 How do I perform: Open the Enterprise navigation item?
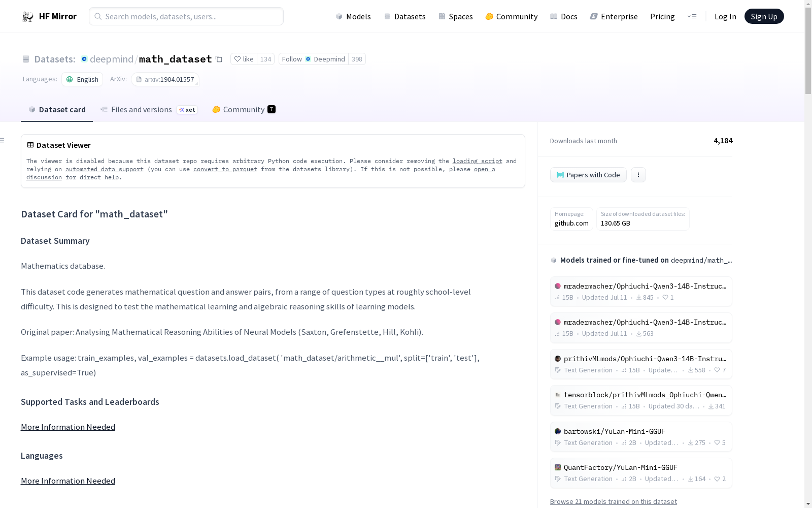pos(614,16)
